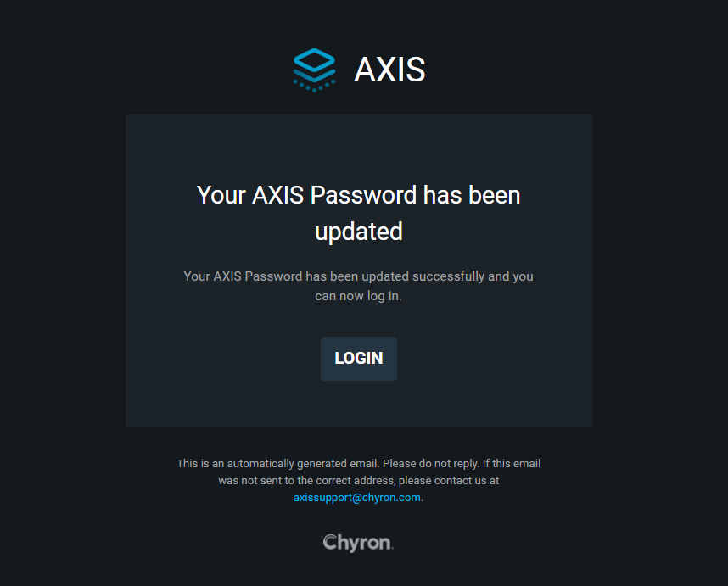Click "please contact us at" footer text
728x586 pixels.
click(x=447, y=481)
